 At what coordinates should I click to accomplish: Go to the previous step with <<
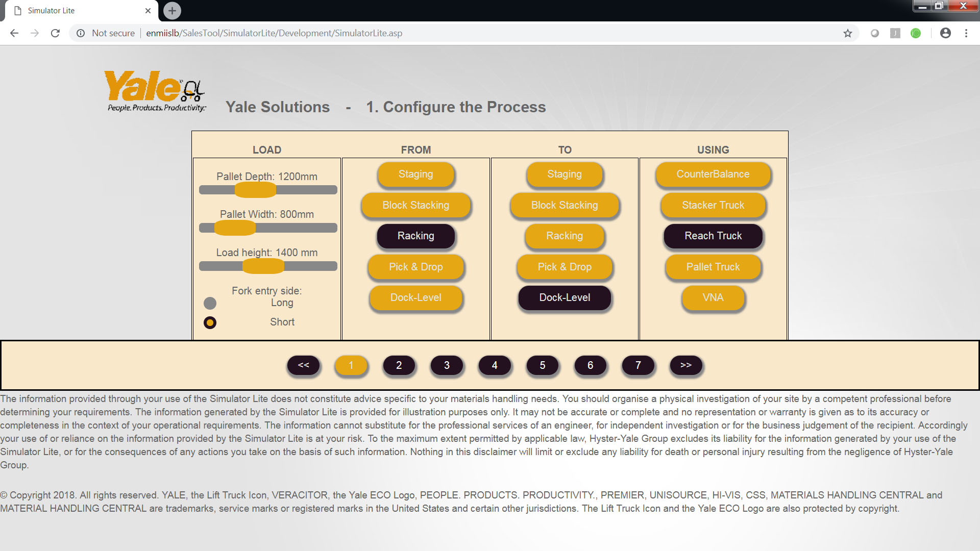[x=303, y=365]
